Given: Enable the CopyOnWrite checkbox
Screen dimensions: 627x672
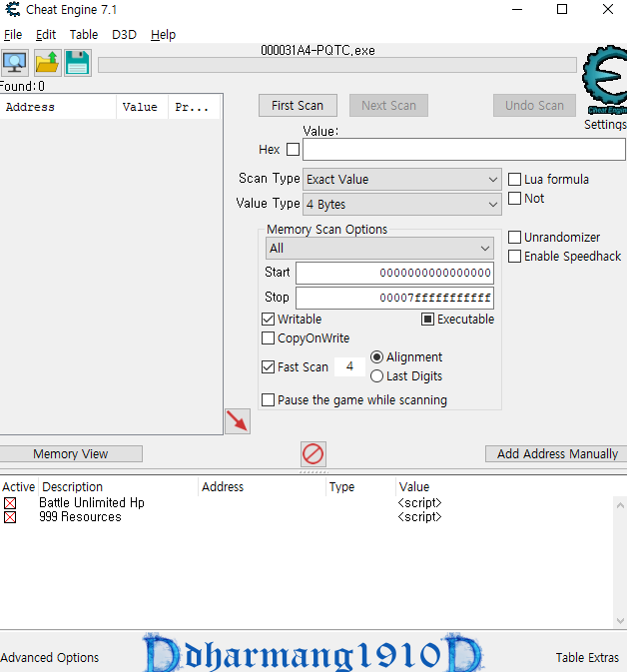Looking at the screenshot, I should click(x=269, y=338).
